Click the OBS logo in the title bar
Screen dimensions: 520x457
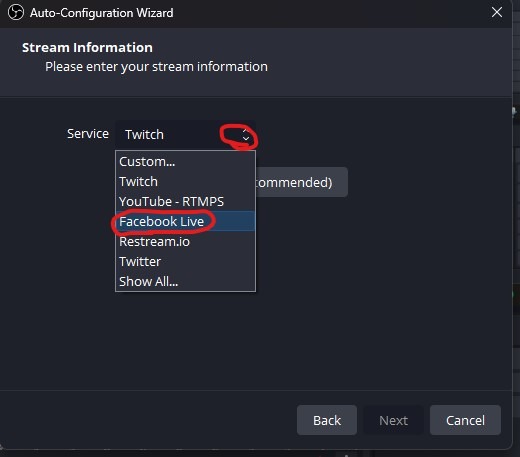pos(16,13)
